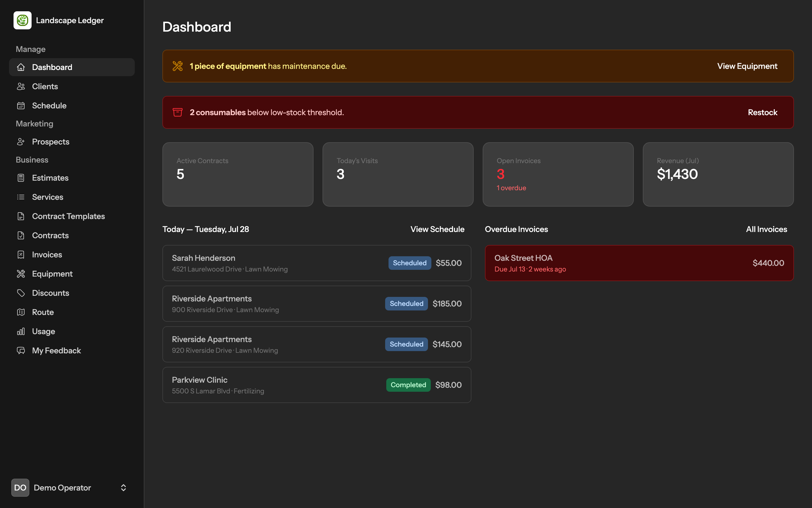Image resolution: width=812 pixels, height=508 pixels.
Task: Click the Scheduled badge next to $145.00
Action: tap(406, 344)
